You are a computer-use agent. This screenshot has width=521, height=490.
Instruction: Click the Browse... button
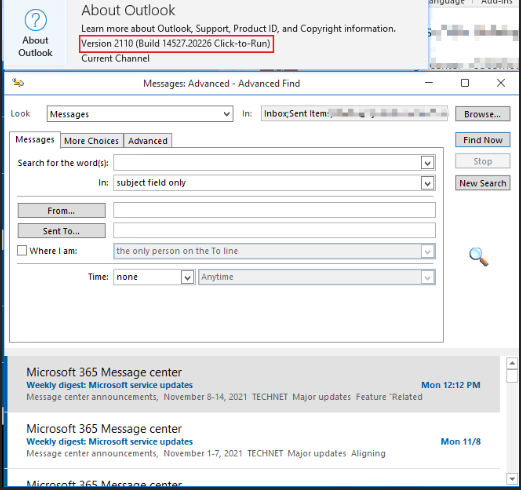point(483,114)
